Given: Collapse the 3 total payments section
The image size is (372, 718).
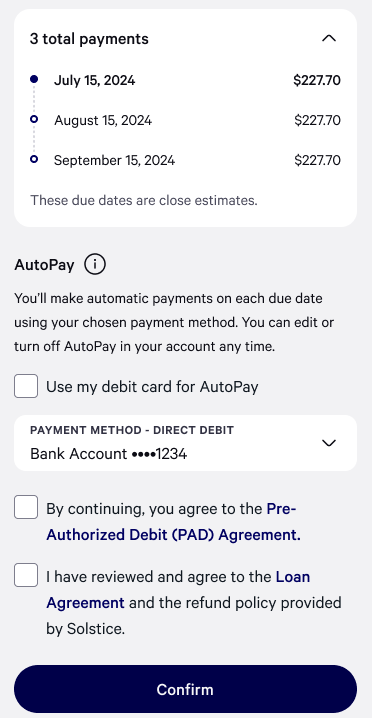Looking at the screenshot, I should pos(329,38).
